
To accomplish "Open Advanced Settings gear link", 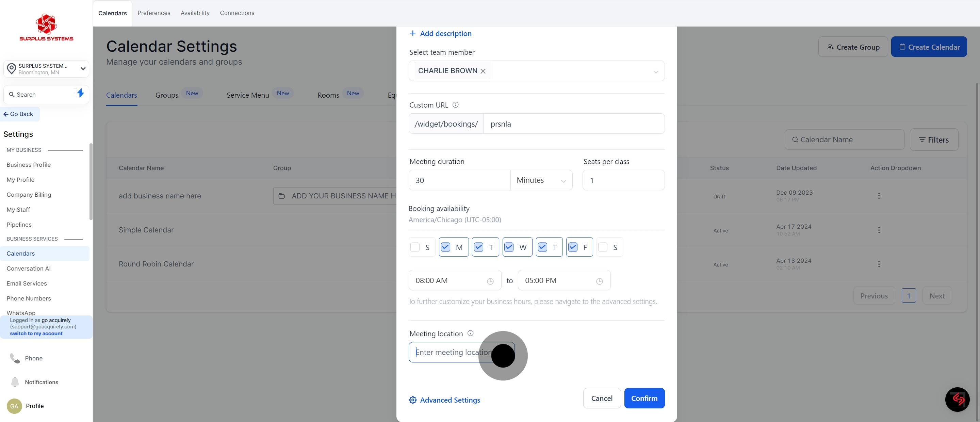I will pyautogui.click(x=444, y=400).
